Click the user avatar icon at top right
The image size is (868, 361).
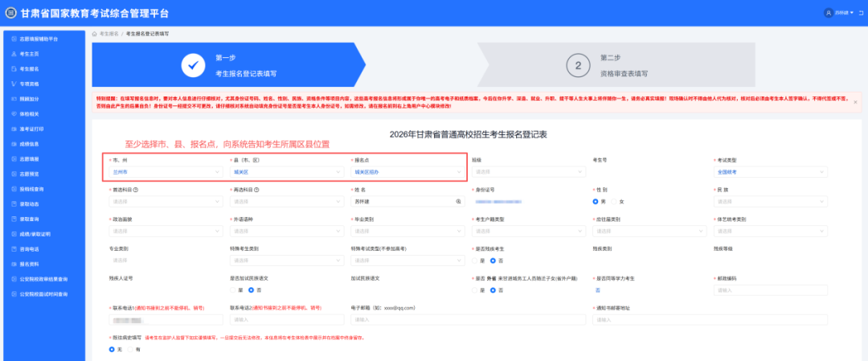pos(828,13)
